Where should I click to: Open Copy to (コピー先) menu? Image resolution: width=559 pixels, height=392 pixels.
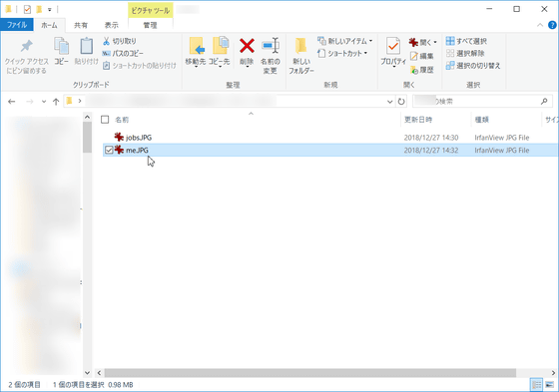tap(220, 52)
